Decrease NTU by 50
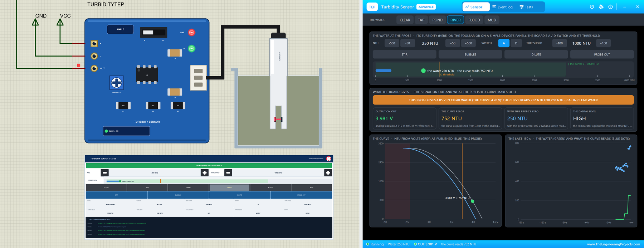 [x=408, y=43]
